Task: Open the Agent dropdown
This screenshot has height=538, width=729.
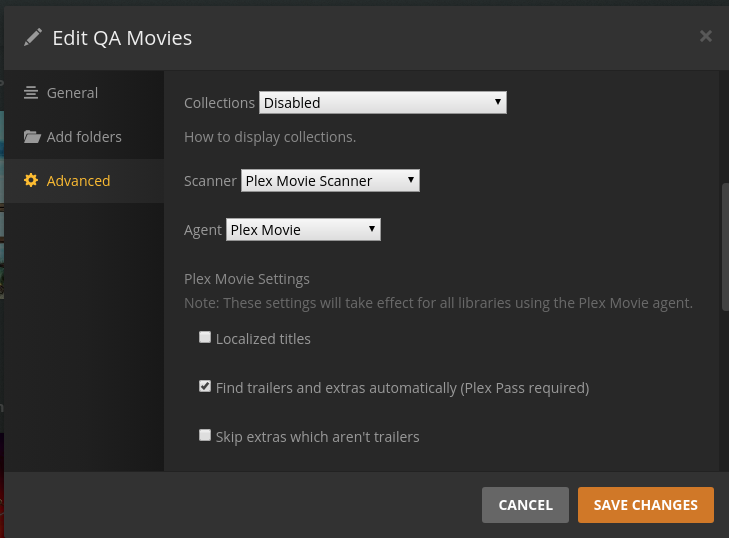Action: tap(304, 230)
